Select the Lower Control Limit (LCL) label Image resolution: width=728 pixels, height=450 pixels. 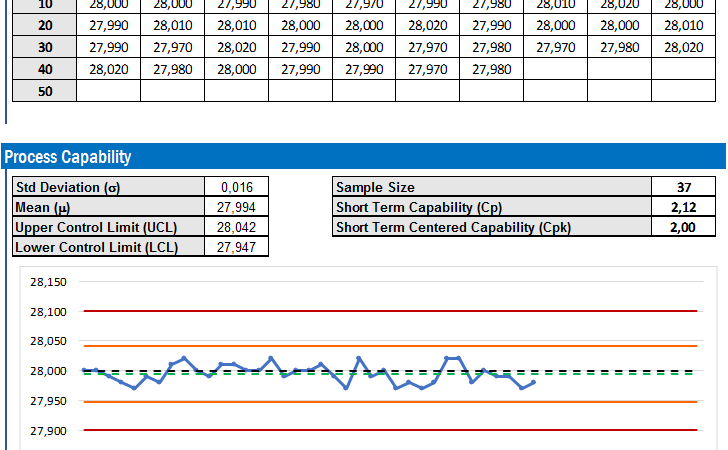[x=109, y=247]
